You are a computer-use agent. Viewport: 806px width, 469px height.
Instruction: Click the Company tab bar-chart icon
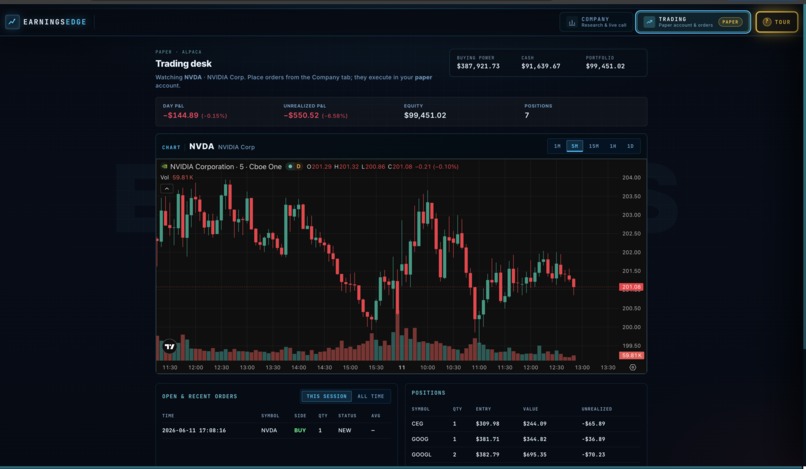[572, 22]
